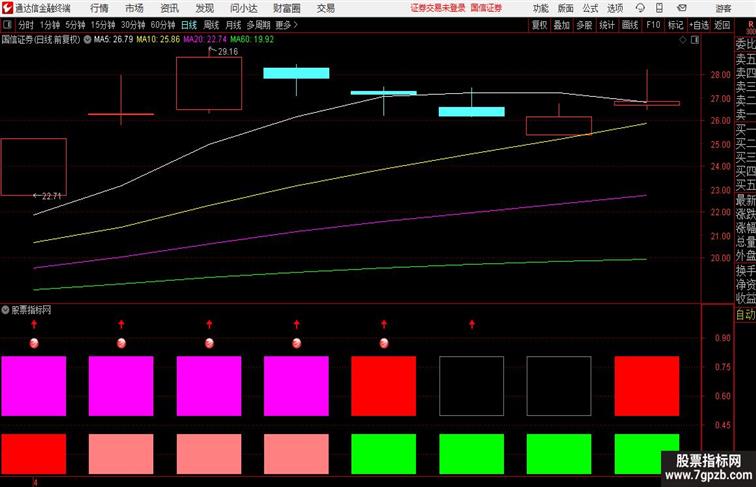The height and width of the screenshot is (487, 756).
Task: Click the tallest hollow red candlestick under 29.16
Action: tap(209, 83)
